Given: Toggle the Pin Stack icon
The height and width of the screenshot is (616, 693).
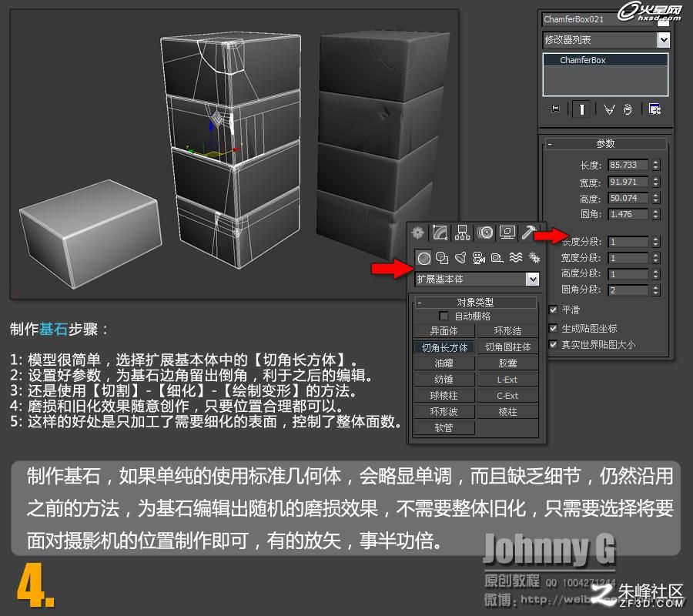Looking at the screenshot, I should [x=554, y=109].
